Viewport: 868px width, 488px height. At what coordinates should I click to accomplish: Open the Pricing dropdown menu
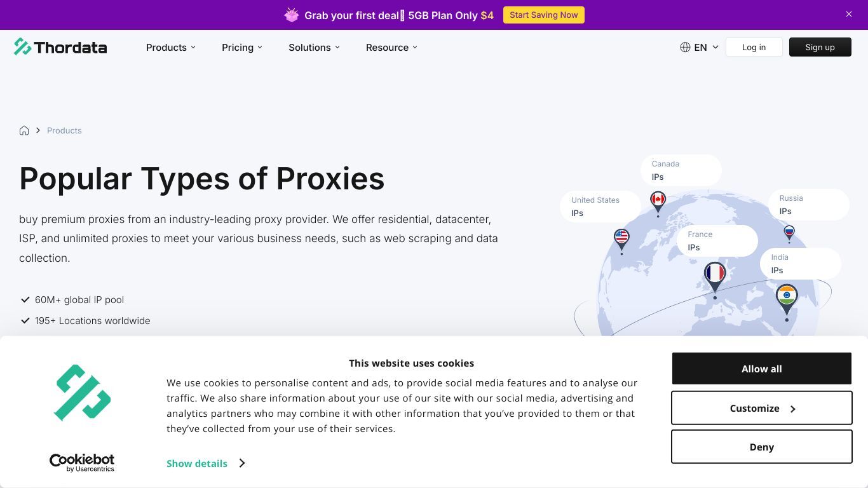(242, 47)
